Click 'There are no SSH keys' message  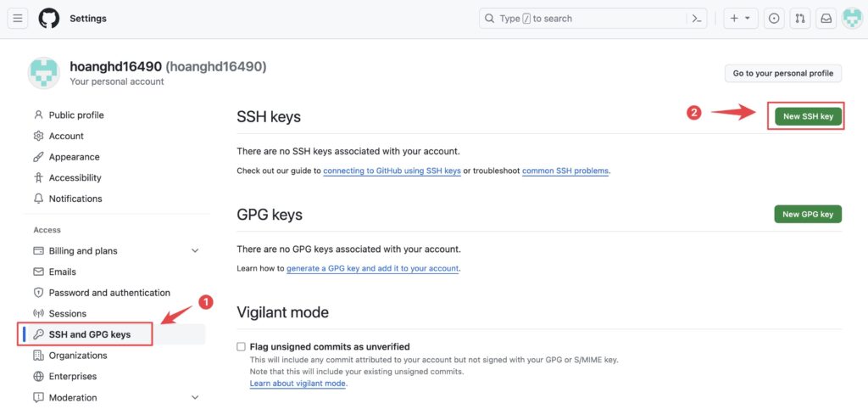(348, 151)
